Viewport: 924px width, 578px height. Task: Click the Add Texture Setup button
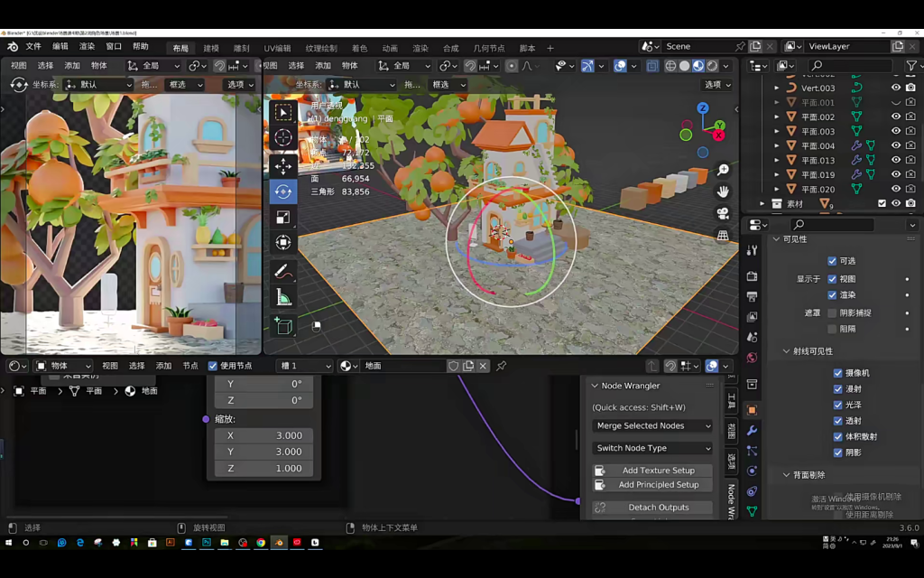coord(658,471)
